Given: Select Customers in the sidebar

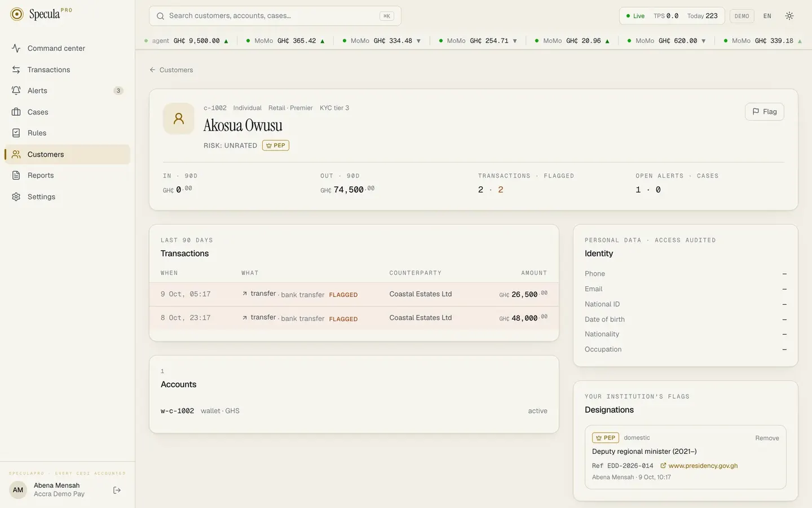Looking at the screenshot, I should point(68,154).
